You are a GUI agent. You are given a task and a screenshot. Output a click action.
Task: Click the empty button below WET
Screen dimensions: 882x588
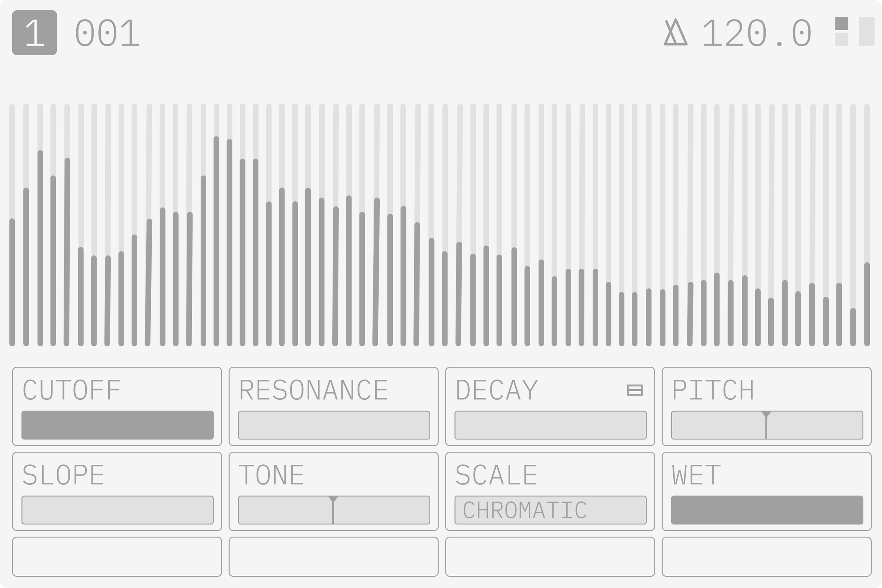coord(766,557)
